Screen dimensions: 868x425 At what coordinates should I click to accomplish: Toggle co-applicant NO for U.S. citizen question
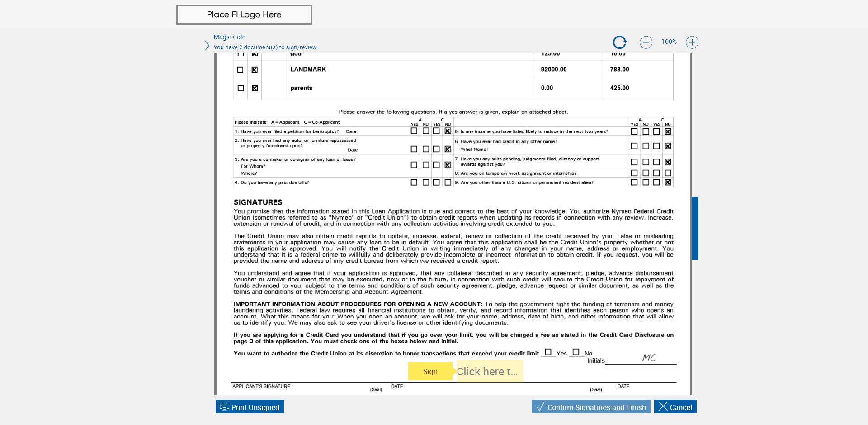tap(668, 182)
